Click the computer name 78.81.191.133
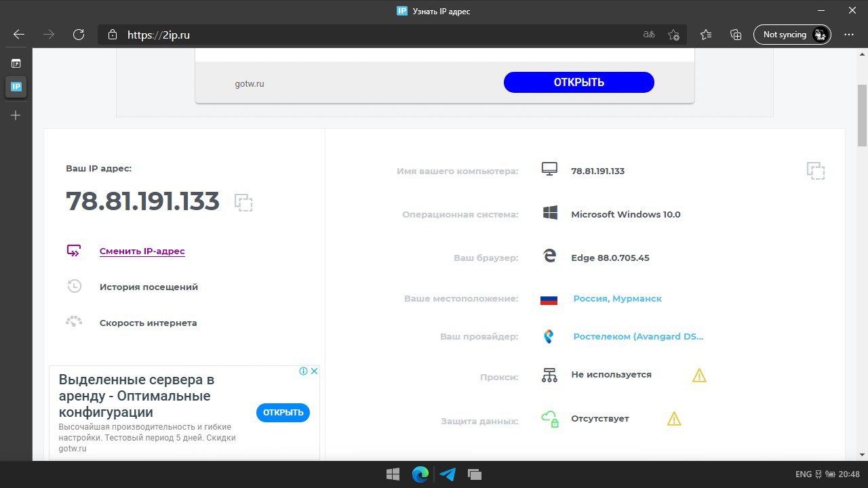Screen dimensions: 868x488 (x=597, y=171)
